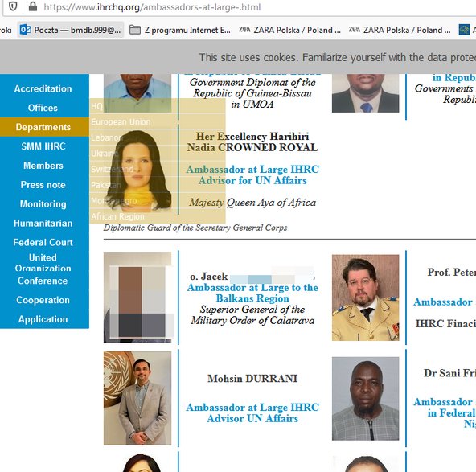This screenshot has width=476, height=472.
Task: Go to the Federal Court page
Action: pos(44,242)
